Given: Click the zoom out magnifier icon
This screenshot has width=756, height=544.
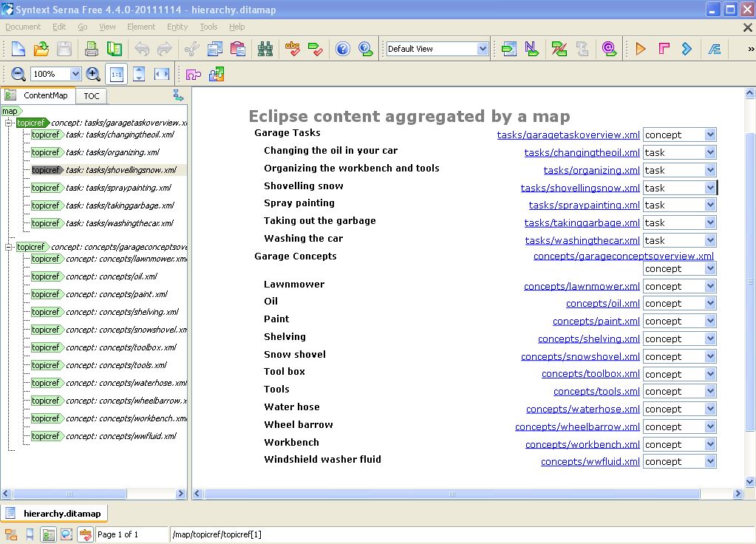Looking at the screenshot, I should (x=18, y=74).
